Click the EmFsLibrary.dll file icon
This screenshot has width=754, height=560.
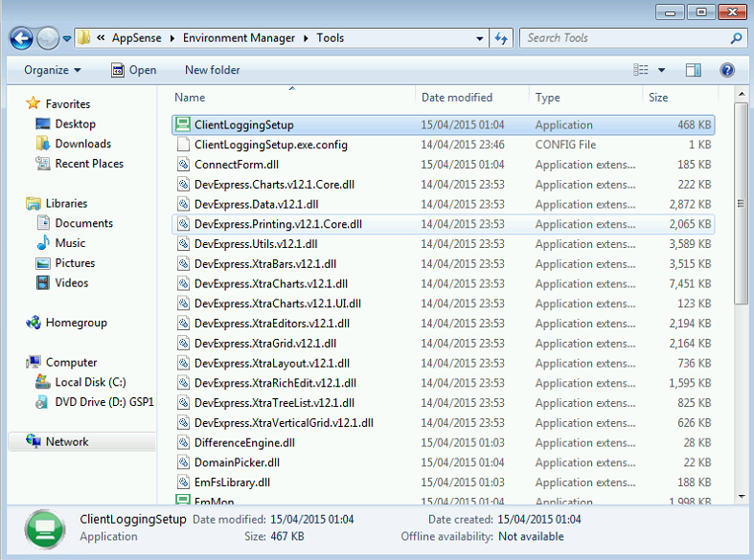click(x=183, y=482)
